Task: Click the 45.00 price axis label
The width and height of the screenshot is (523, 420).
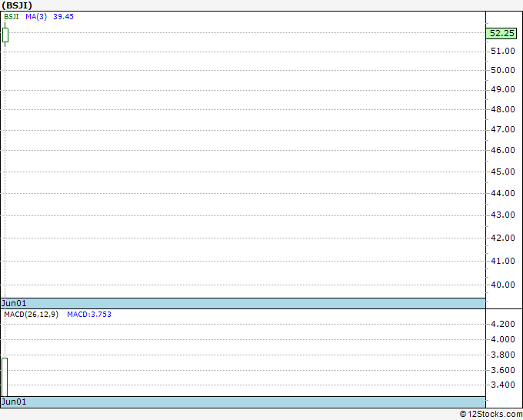Action: [x=503, y=172]
